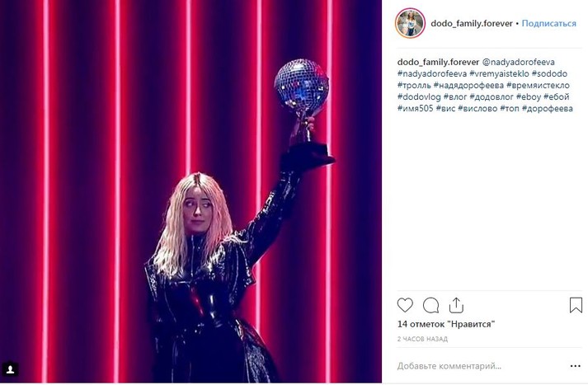The width and height of the screenshot is (588, 385).
Task: Open the #sododo hashtag
Action: coord(549,73)
